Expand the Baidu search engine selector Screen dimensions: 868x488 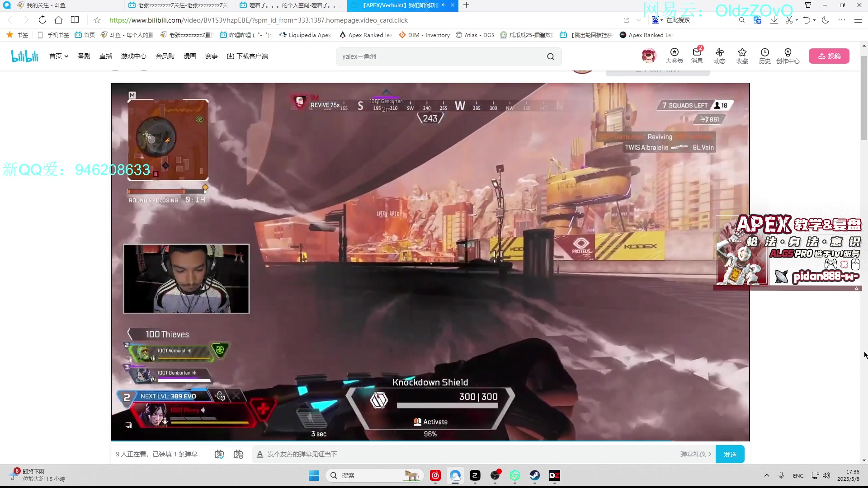pos(657,20)
